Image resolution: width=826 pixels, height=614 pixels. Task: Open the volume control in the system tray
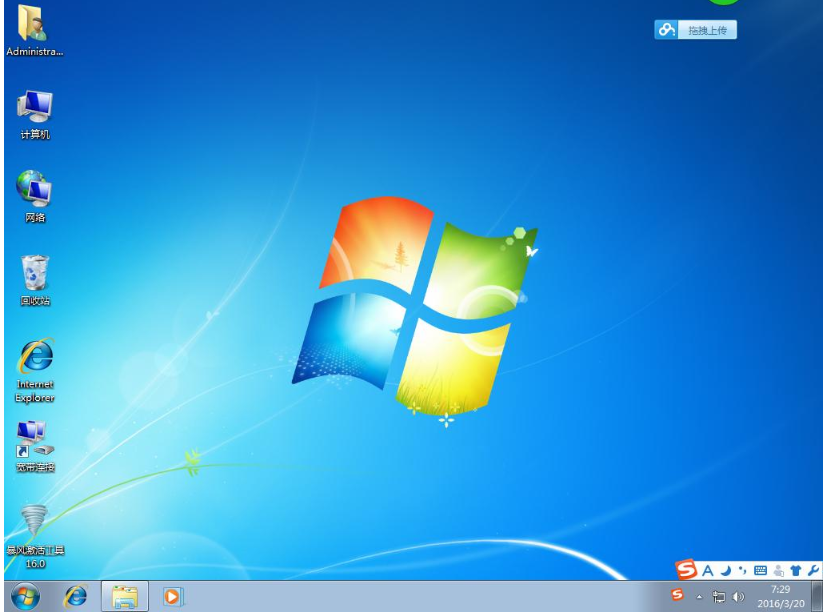click(x=737, y=598)
